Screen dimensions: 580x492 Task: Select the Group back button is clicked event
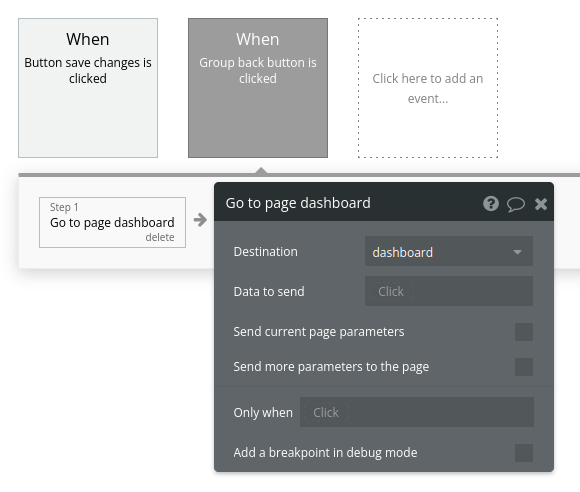pyautogui.click(x=258, y=88)
